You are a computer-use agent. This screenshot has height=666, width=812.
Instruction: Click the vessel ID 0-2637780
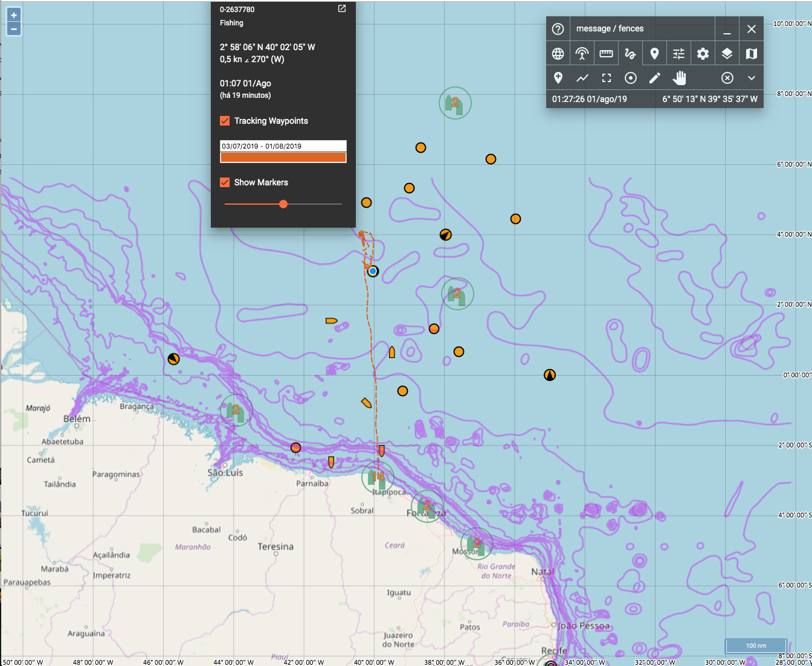coord(237,10)
